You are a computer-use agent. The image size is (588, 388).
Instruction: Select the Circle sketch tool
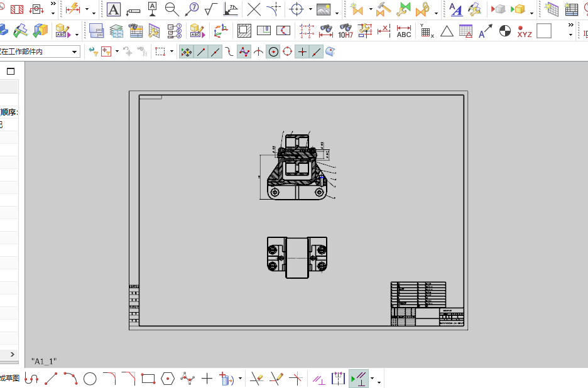coord(90,379)
